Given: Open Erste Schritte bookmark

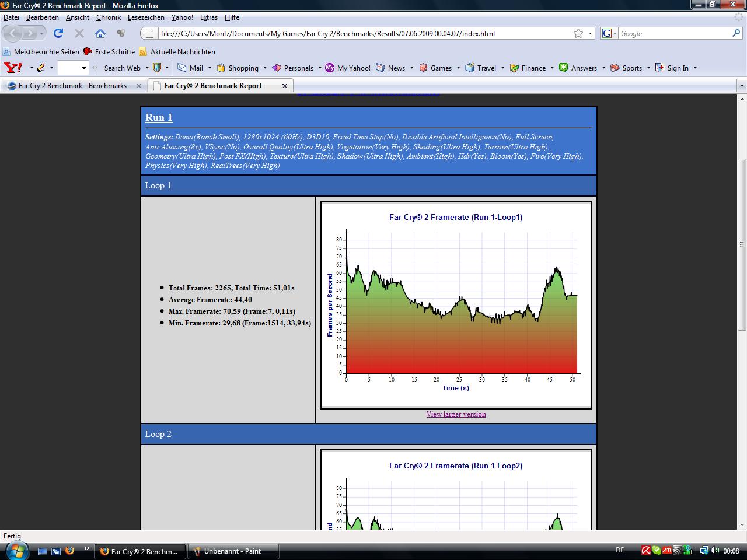Looking at the screenshot, I should (109, 52).
